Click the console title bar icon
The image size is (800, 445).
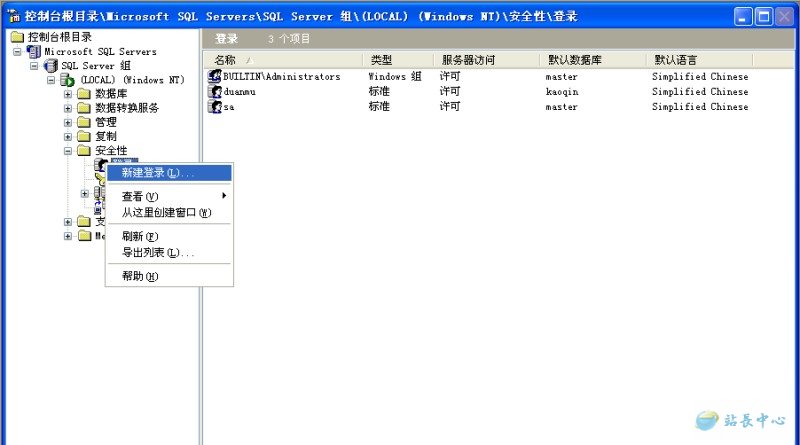coord(14,16)
